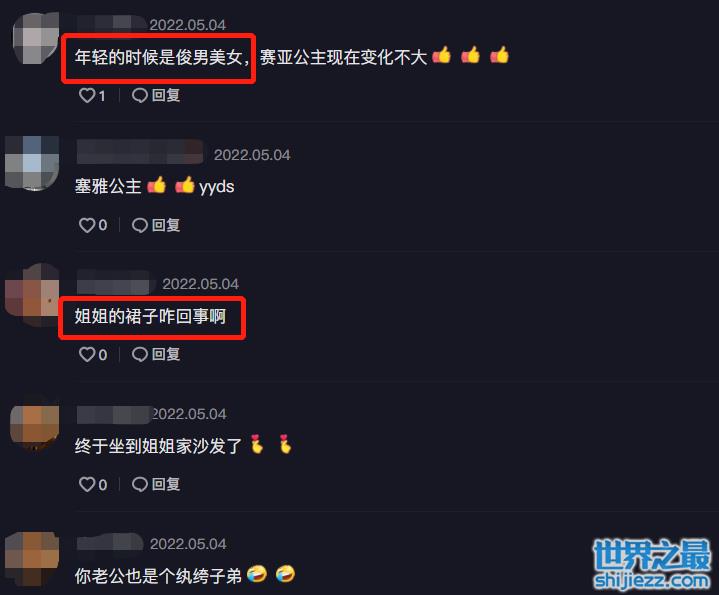Click reply bubble under 姐姐的裙子 comment
This screenshot has width=719, height=595.
click(140, 354)
